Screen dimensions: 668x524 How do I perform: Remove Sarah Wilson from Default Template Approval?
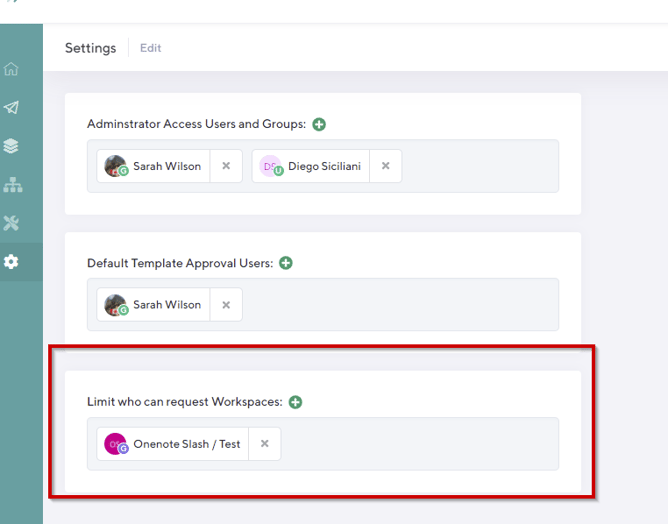pos(226,305)
